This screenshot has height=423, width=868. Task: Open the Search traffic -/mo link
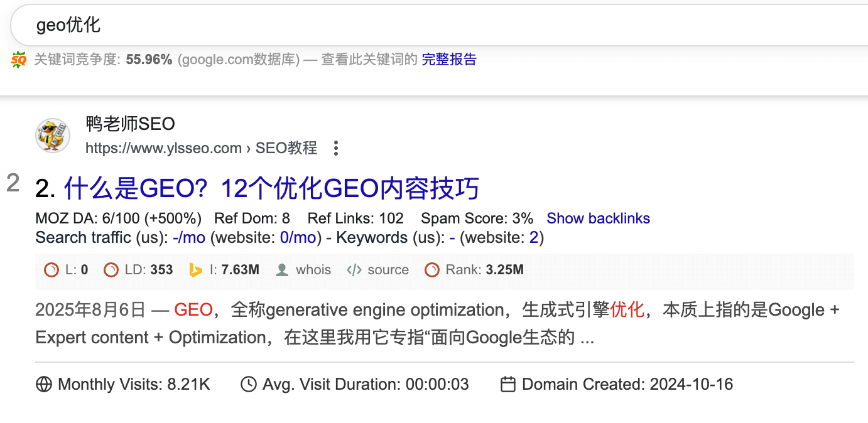pos(189,237)
